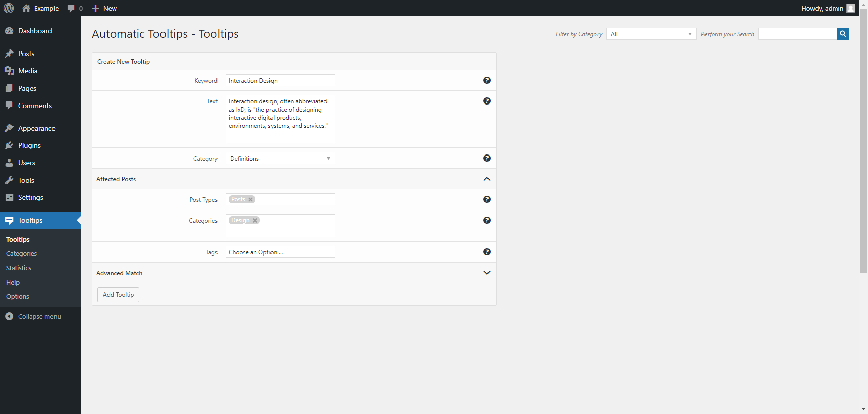868x414 pixels.
Task: Click the Add Tooltip button
Action: pos(118,294)
